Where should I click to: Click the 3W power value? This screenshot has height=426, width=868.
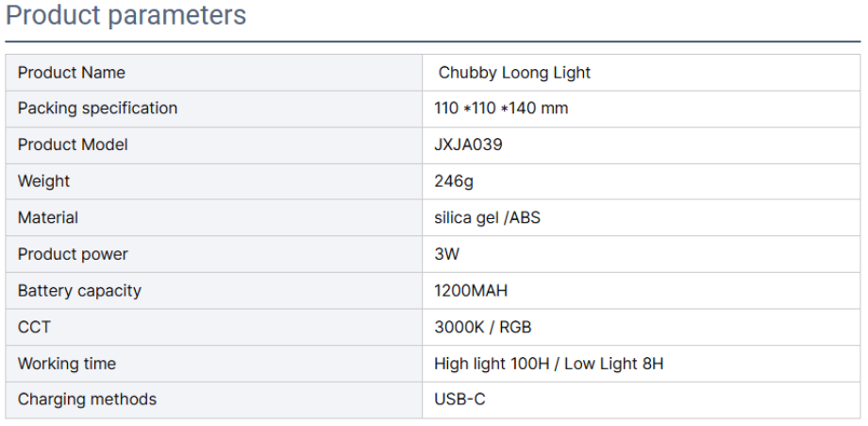click(446, 254)
